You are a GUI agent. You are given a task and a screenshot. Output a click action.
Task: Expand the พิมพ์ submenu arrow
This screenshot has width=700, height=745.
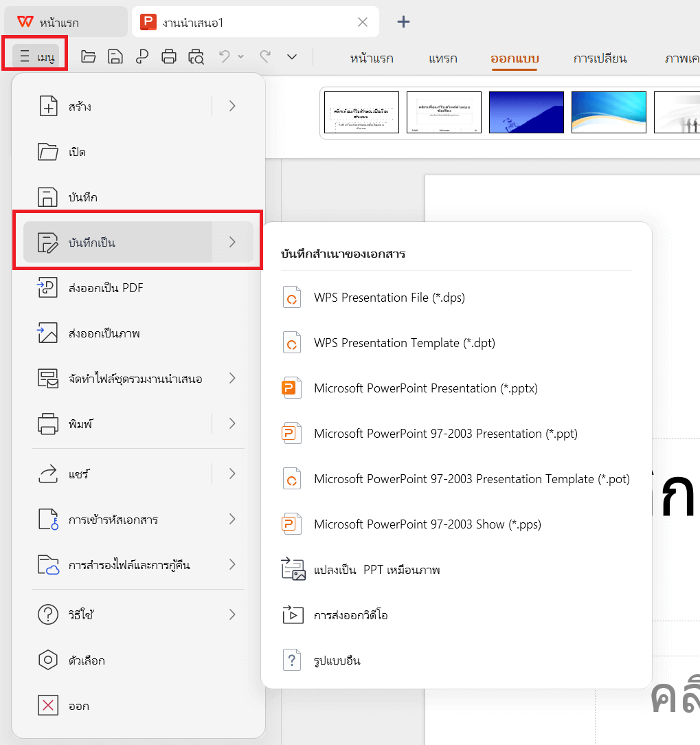click(232, 424)
